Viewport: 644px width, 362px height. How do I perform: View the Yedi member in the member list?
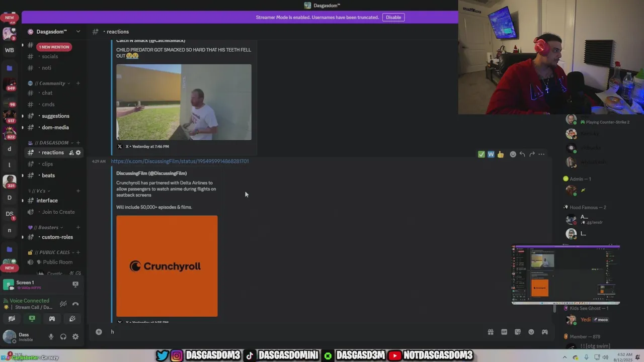(x=587, y=320)
